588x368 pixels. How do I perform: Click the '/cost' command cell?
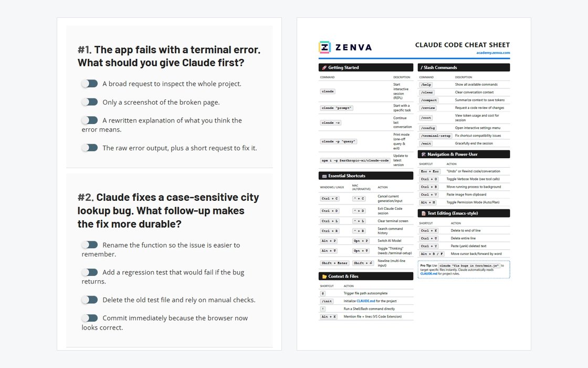tap(426, 118)
